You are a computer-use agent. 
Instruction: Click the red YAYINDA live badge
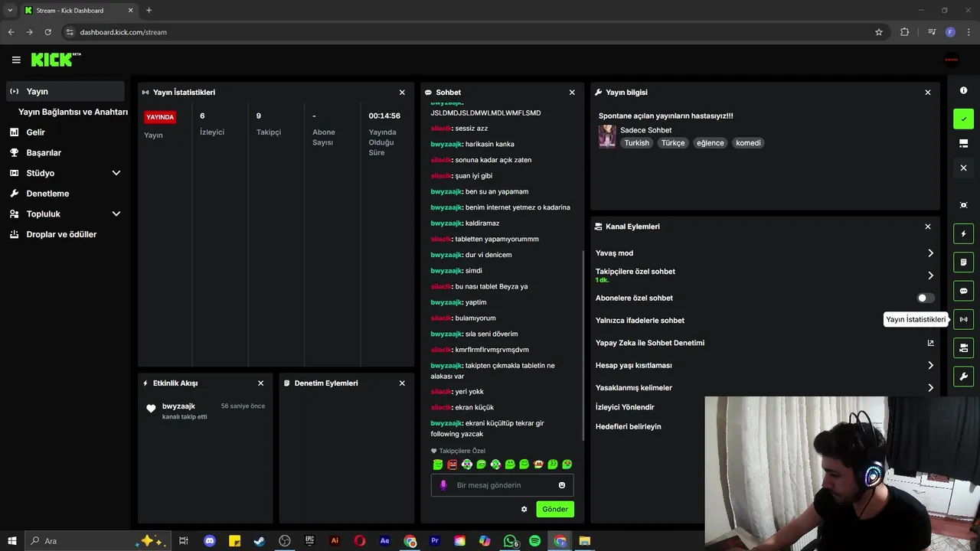coord(160,117)
